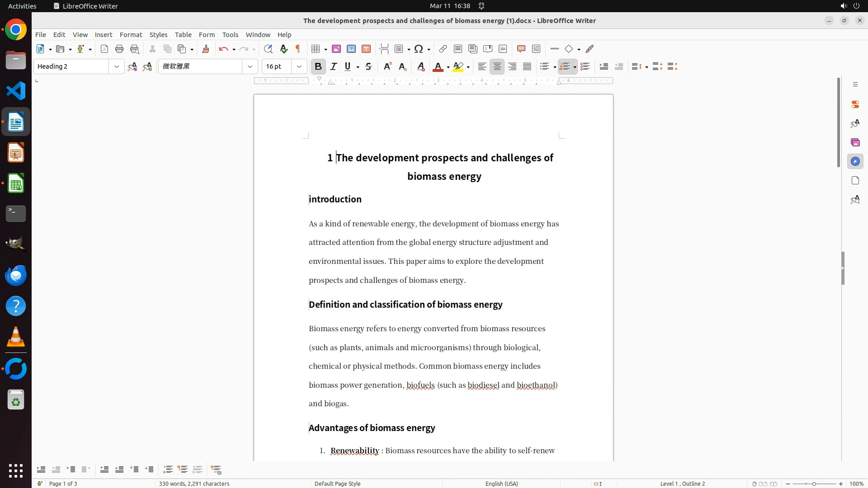Image resolution: width=868 pixels, height=488 pixels.
Task: Click the Strikethrough formatting icon
Action: (368, 66)
